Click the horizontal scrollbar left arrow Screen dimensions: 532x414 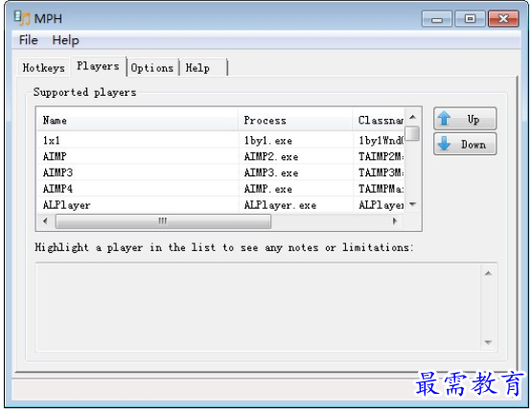pyautogui.click(x=45, y=221)
